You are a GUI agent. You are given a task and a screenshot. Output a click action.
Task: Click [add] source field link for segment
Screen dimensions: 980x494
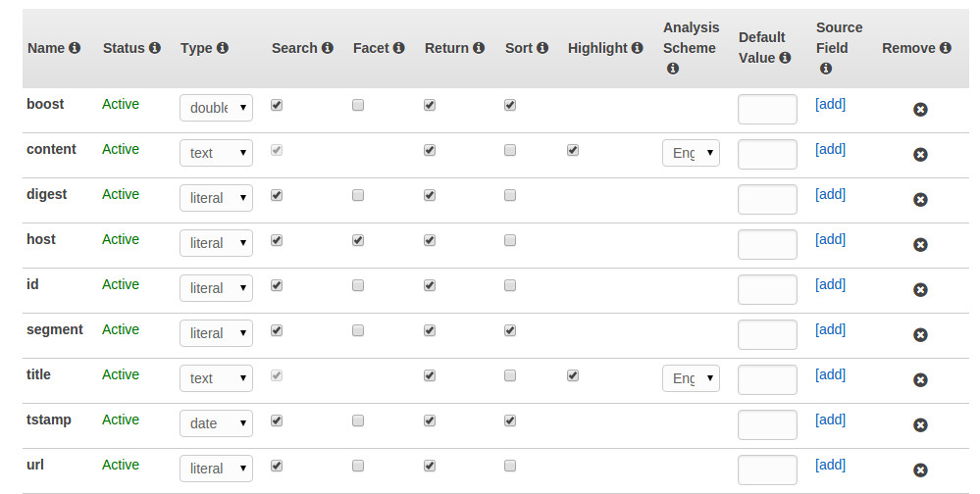click(830, 329)
